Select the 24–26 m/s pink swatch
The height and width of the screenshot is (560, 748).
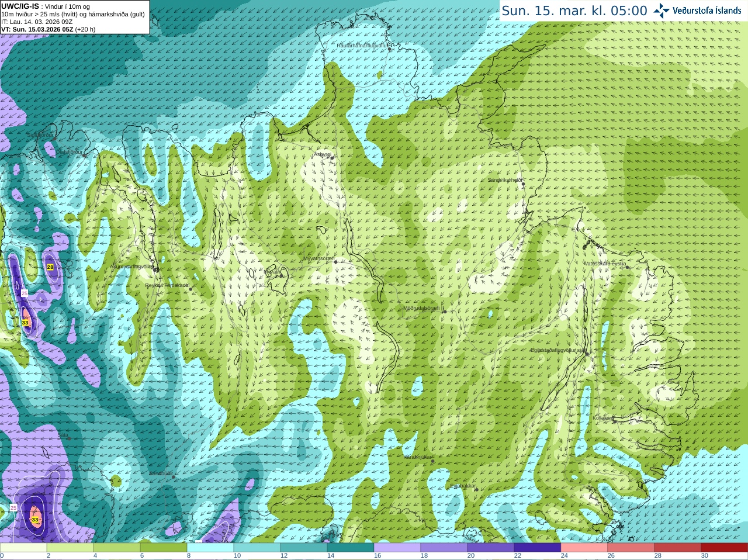coord(584,548)
